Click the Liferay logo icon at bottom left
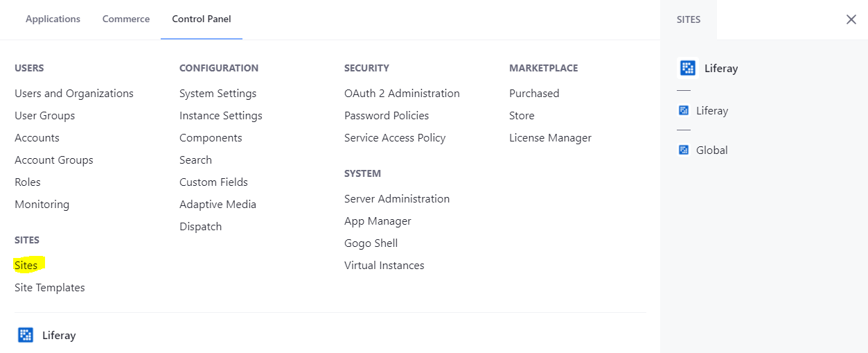This screenshot has width=868, height=353. [26, 335]
